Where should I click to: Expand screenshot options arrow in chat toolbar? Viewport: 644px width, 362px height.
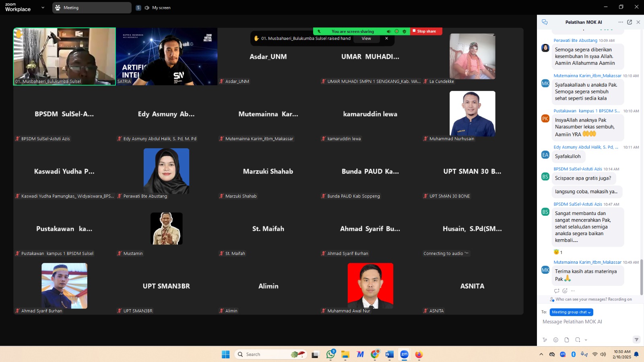coord(586,340)
